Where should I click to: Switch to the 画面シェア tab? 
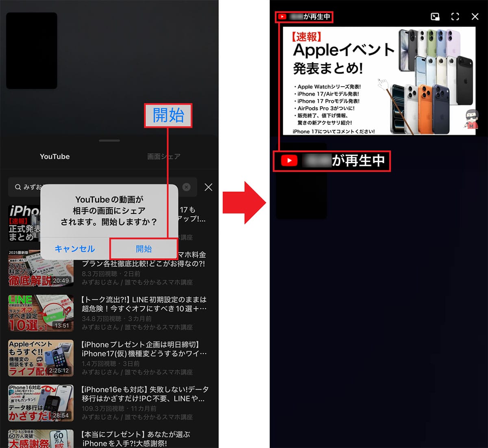[163, 157]
